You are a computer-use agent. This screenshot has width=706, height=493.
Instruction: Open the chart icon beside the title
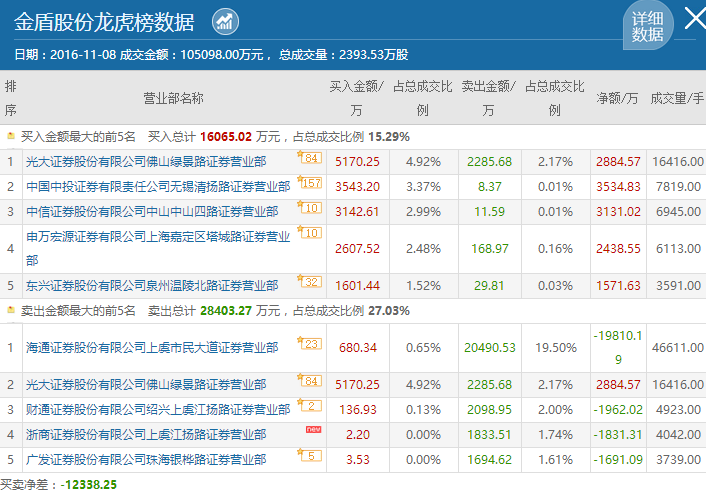(225, 22)
